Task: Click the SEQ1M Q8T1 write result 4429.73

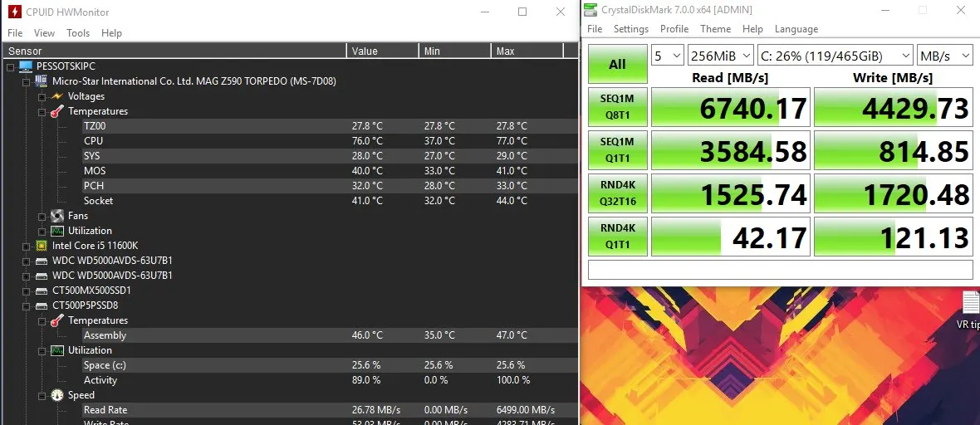Action: 893,107
